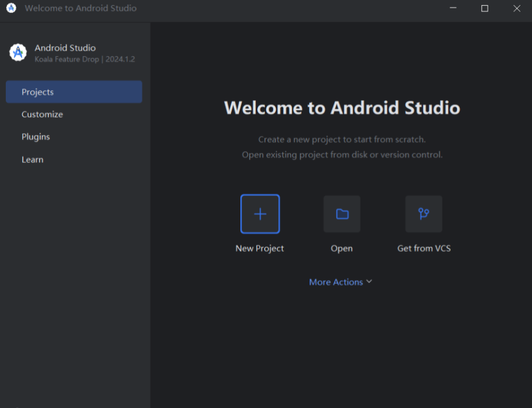Switch to the Customize section
Viewport: 532px width, 408px height.
click(42, 114)
